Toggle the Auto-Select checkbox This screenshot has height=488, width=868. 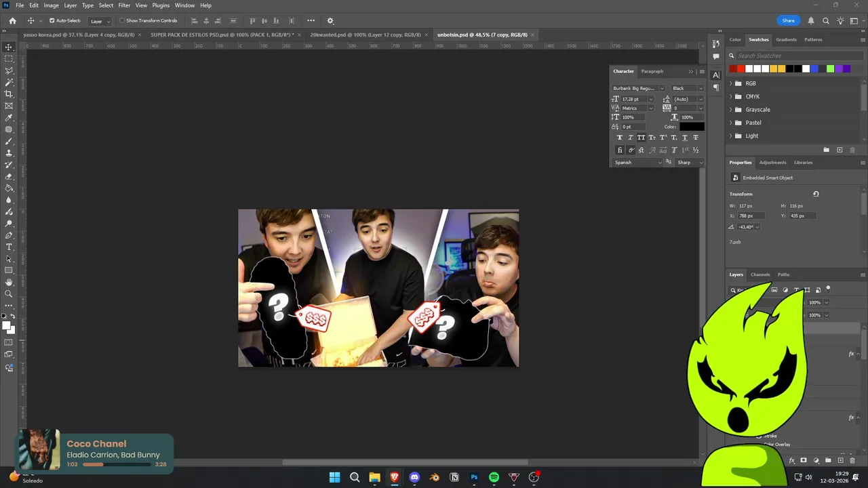pyautogui.click(x=52, y=21)
